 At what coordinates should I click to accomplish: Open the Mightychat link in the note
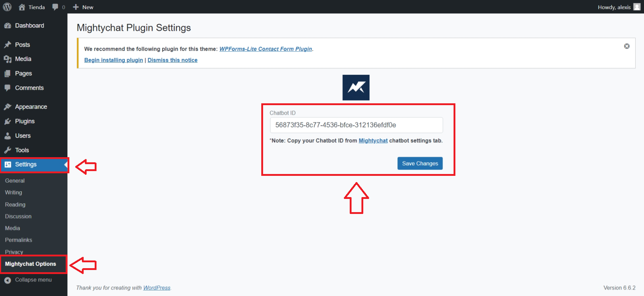point(373,141)
